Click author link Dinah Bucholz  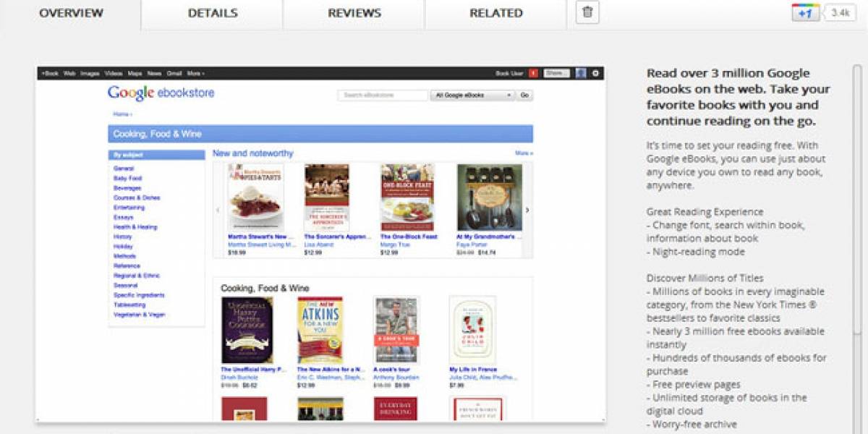click(x=239, y=377)
